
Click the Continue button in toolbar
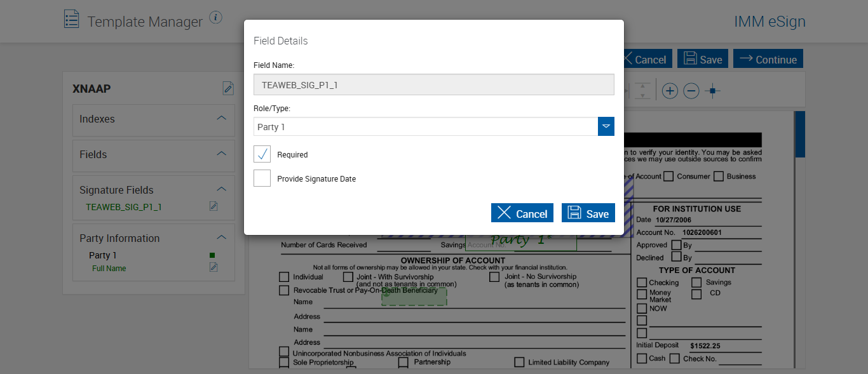coord(768,59)
